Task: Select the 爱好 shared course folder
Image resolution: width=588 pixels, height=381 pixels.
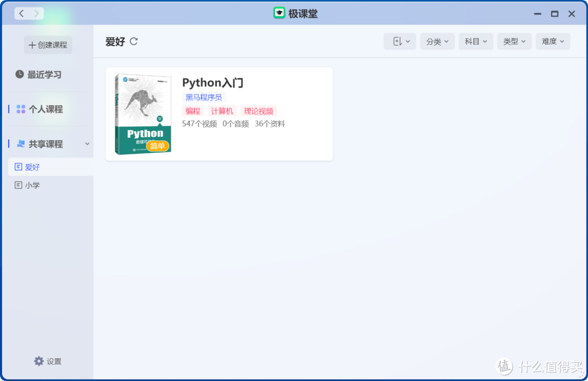Action: pos(51,167)
